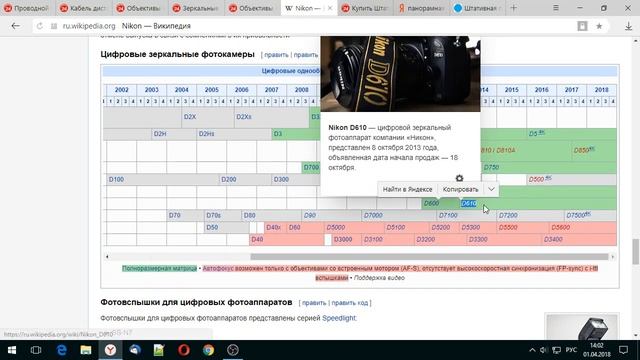The height and width of the screenshot is (360, 640).
Task: Switch to Yandex Browser in the taskbar
Action: click(110, 350)
